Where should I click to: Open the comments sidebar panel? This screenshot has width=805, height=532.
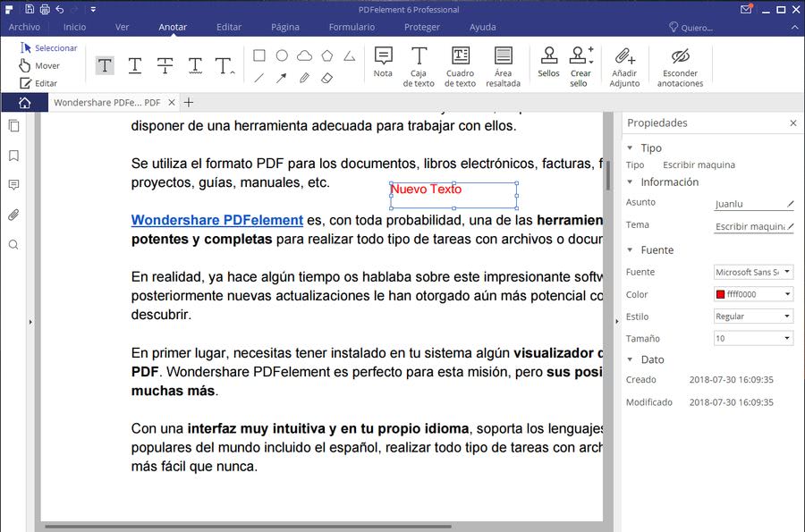pos(13,185)
